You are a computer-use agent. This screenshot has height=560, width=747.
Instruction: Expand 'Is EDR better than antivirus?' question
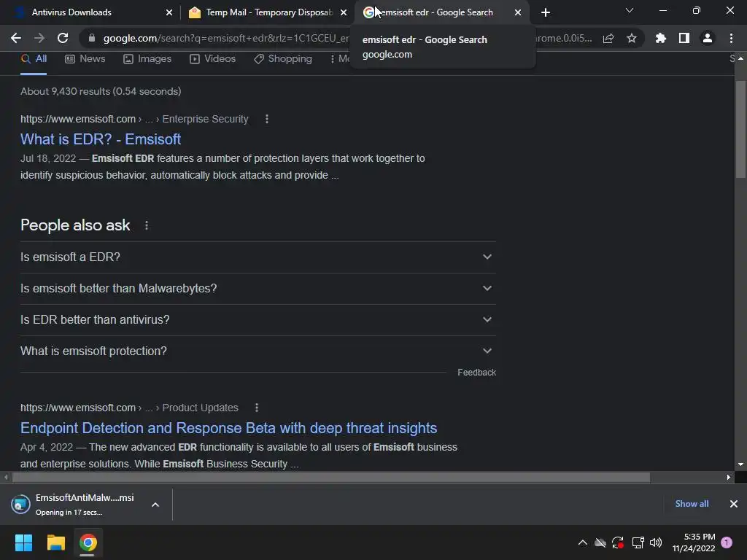[258, 320]
